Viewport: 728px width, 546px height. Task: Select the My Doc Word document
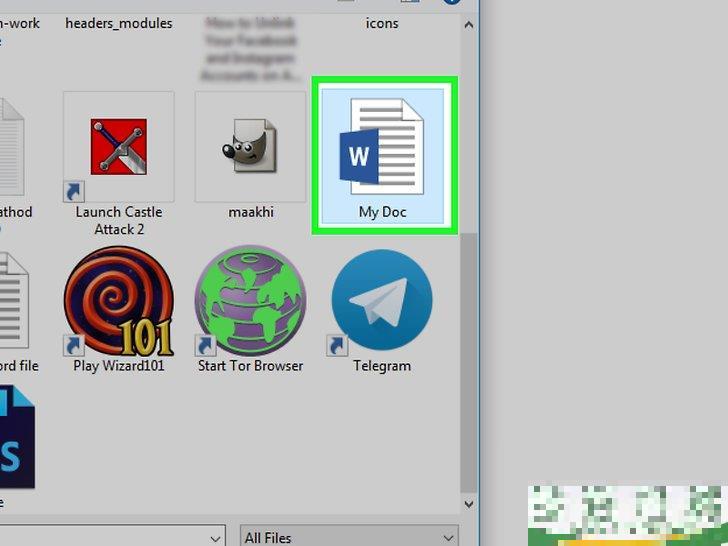click(x=384, y=148)
